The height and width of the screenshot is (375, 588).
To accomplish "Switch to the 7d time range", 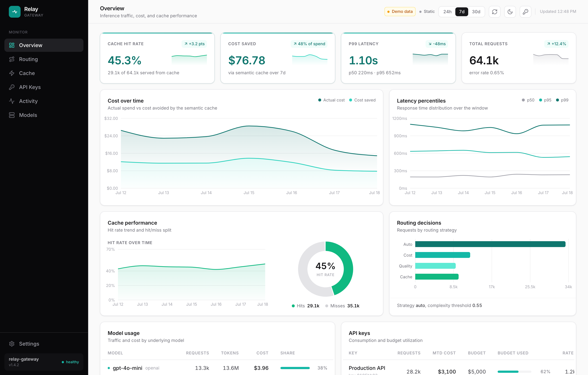I will point(462,12).
